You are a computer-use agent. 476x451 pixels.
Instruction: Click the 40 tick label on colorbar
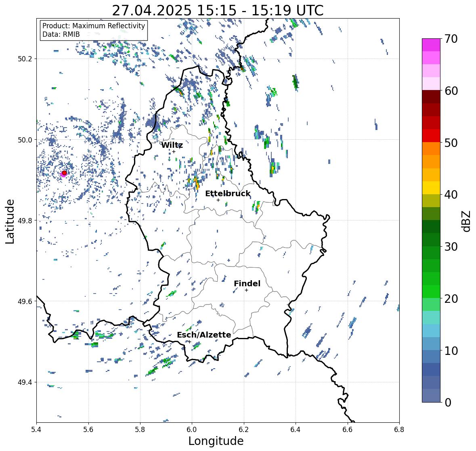[x=451, y=195]
